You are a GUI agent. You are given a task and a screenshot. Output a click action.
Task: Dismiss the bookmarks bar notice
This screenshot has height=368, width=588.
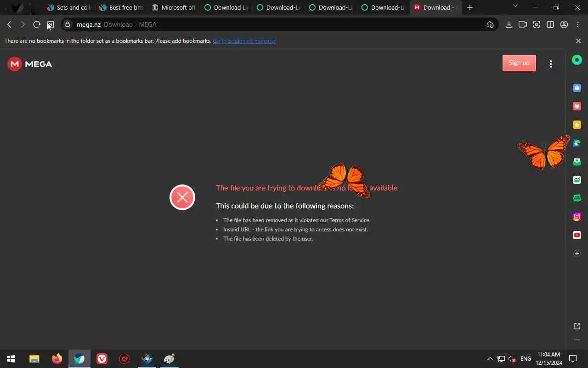coord(578,41)
